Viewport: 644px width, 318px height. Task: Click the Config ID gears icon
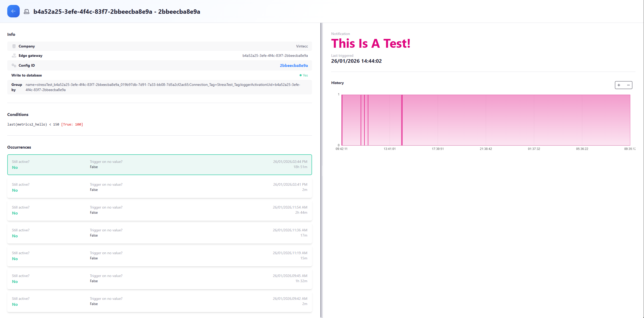coord(14,65)
